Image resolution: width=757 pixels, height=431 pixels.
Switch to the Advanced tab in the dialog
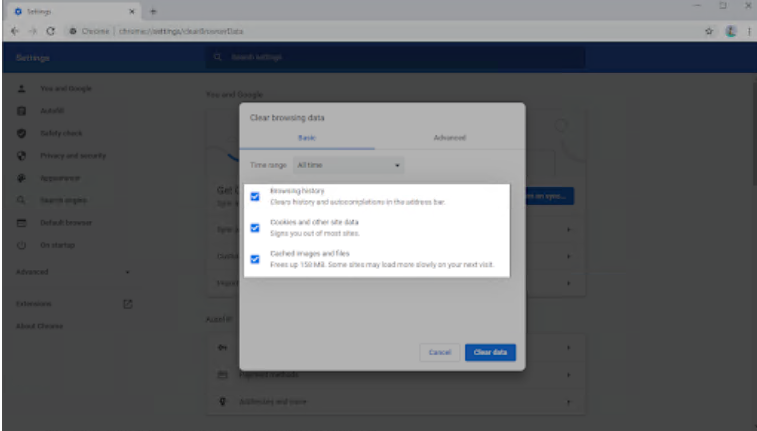(x=449, y=138)
